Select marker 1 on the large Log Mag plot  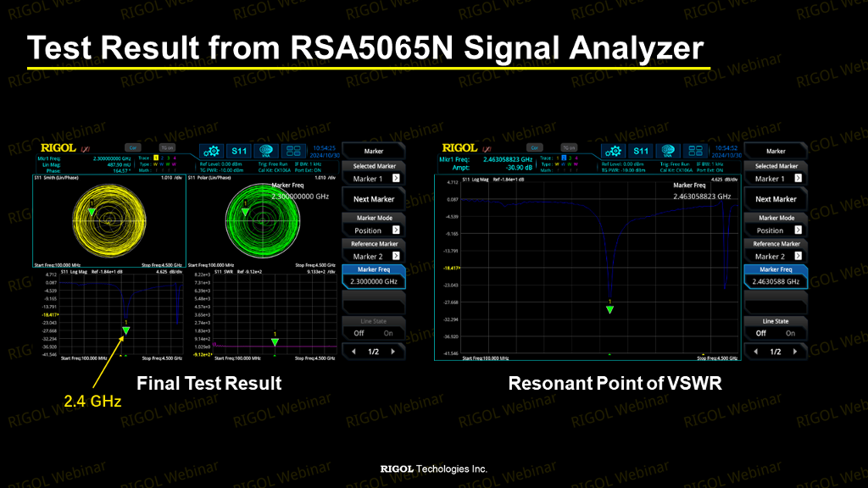point(609,310)
